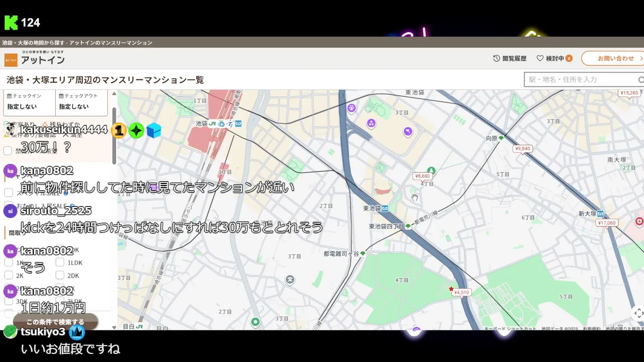Tick the 1K layout checkbox
The image size is (644, 362).
pos(8,262)
